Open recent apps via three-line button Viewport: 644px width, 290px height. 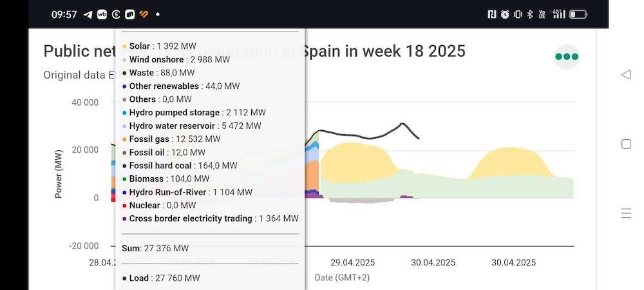pyautogui.click(x=626, y=213)
